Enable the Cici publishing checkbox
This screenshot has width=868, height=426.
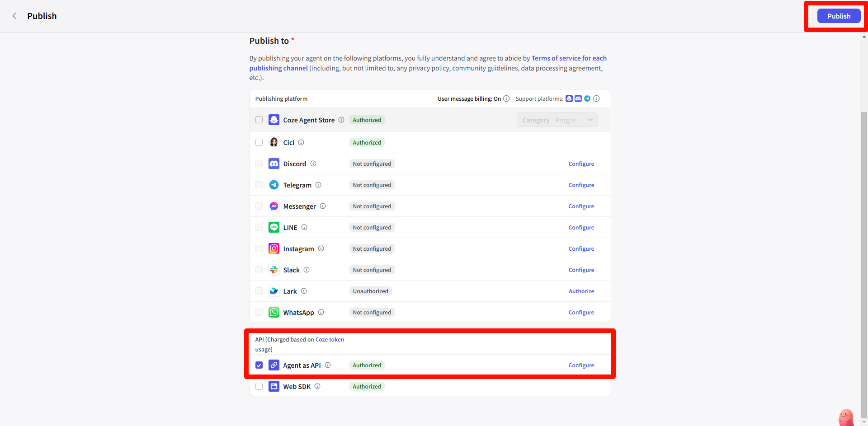coord(259,142)
